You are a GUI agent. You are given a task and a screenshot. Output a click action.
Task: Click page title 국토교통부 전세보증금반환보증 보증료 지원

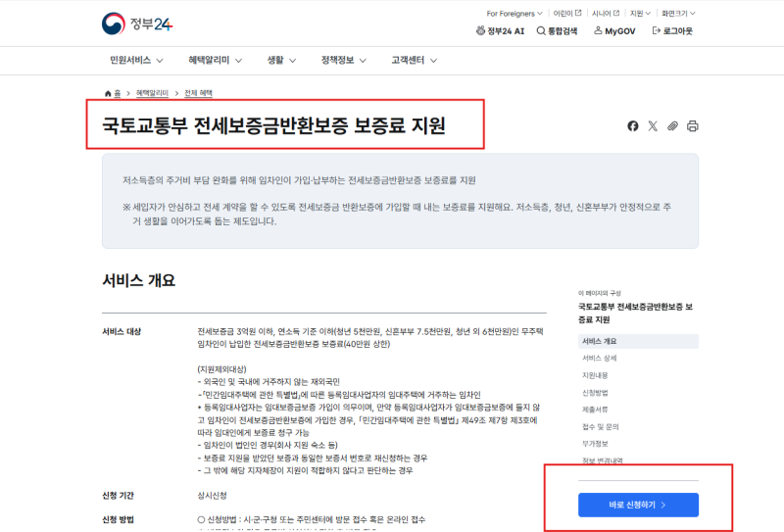(273, 125)
